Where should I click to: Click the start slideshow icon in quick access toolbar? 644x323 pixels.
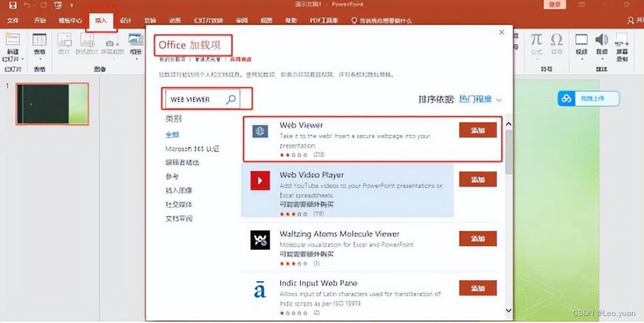tap(58, 5)
